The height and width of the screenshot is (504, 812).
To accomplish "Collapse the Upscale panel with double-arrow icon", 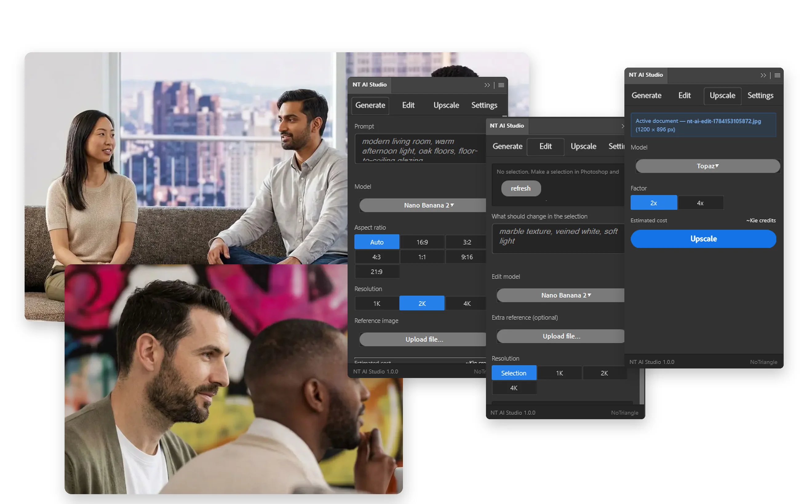I will point(763,75).
